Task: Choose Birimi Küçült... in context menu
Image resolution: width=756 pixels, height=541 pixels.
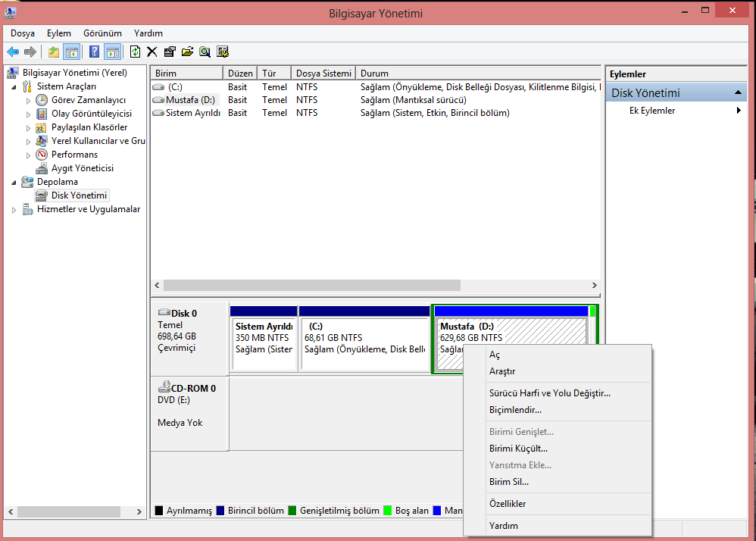Action: pos(518,449)
